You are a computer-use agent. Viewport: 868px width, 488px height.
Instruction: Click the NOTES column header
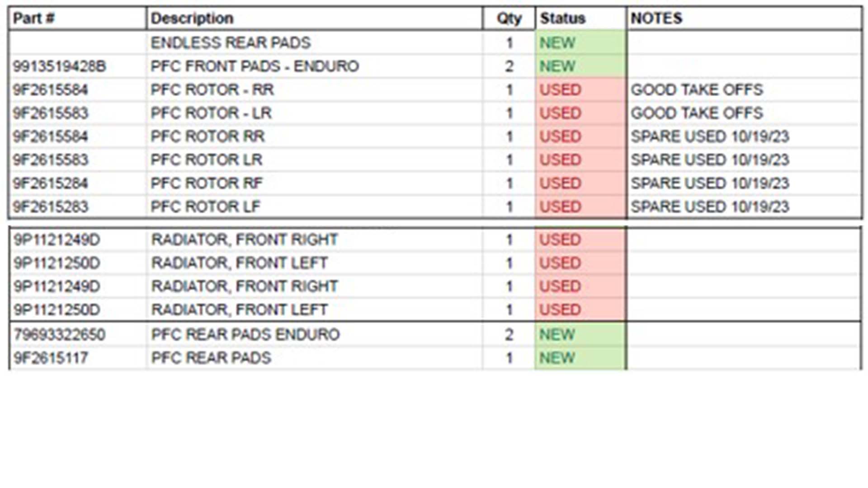point(744,19)
